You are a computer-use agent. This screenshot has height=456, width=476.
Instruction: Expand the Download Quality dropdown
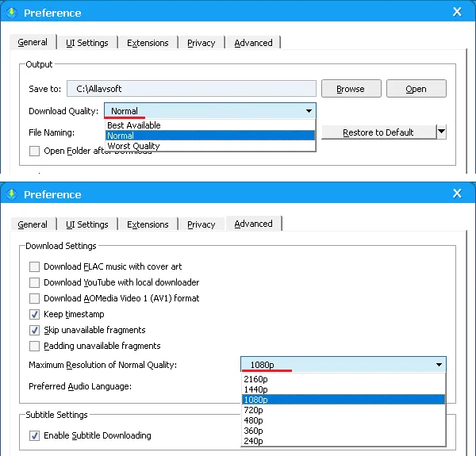(309, 111)
